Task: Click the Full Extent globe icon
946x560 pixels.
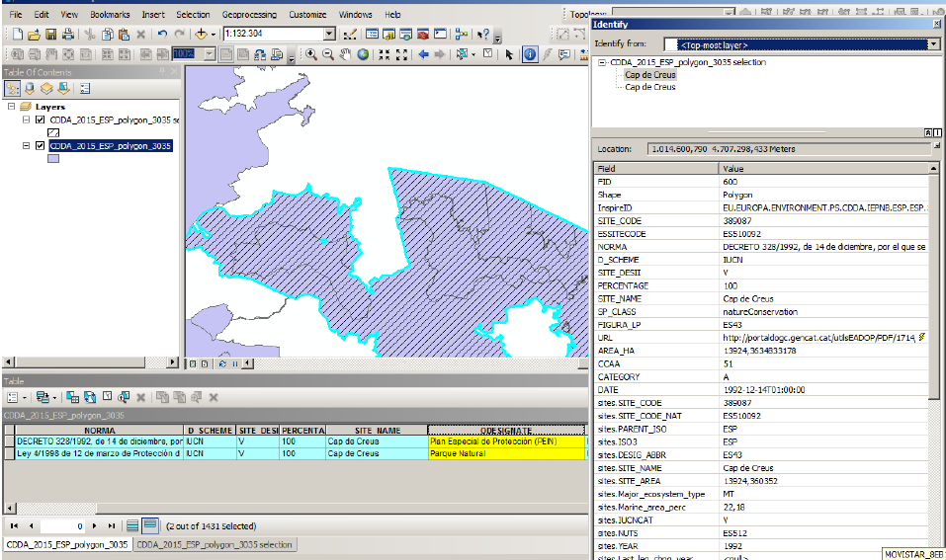Action: coord(363,55)
